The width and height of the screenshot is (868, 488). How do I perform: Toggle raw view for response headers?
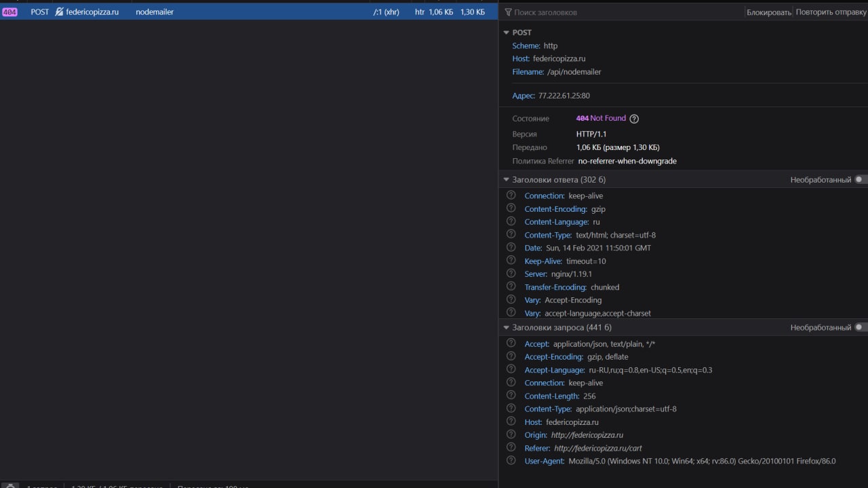pyautogui.click(x=861, y=180)
